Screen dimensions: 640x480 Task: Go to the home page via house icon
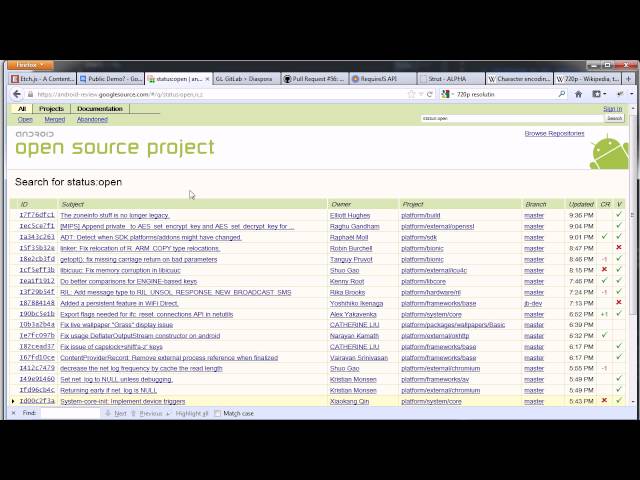click(578, 94)
